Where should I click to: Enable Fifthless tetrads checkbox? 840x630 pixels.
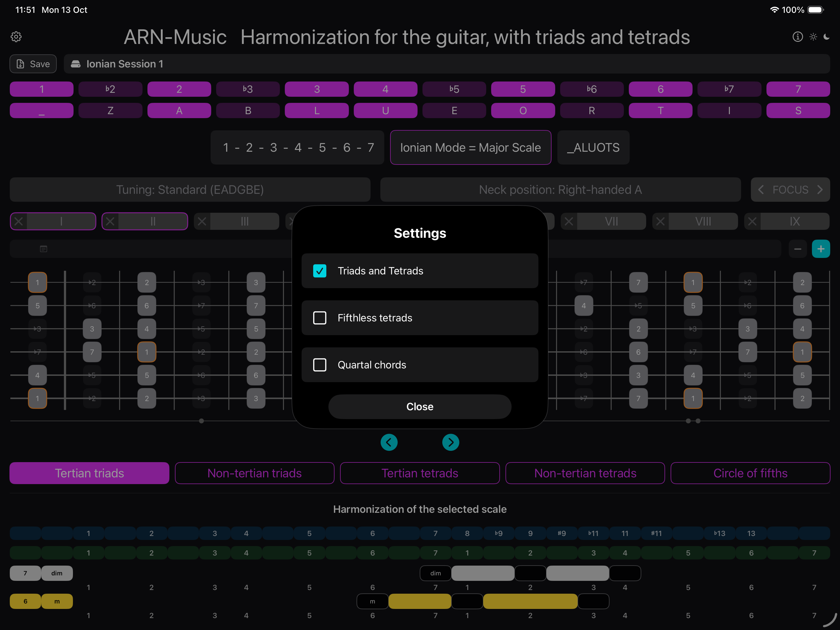pos(319,318)
